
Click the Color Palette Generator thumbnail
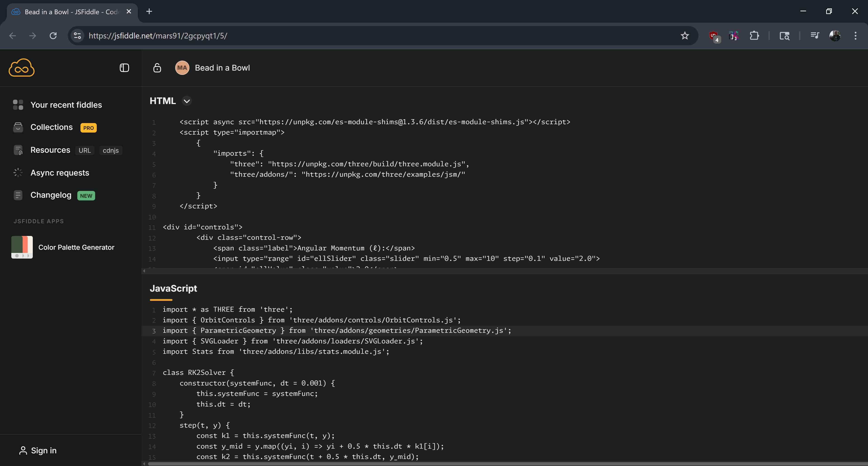(x=22, y=247)
